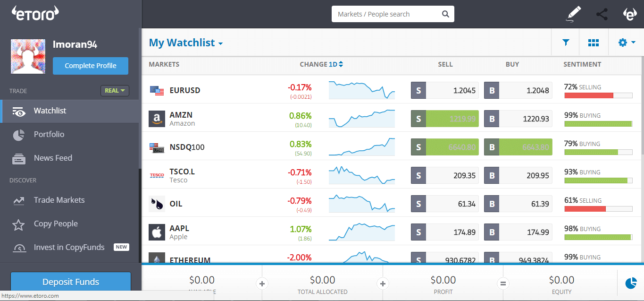Click the OIL droplet icon
The width and height of the screenshot is (644, 301).
[x=157, y=204]
